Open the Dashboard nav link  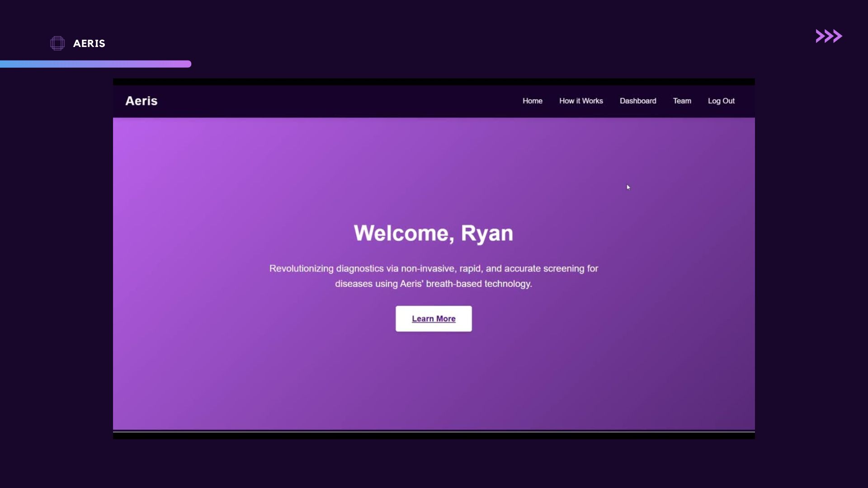pyautogui.click(x=637, y=101)
